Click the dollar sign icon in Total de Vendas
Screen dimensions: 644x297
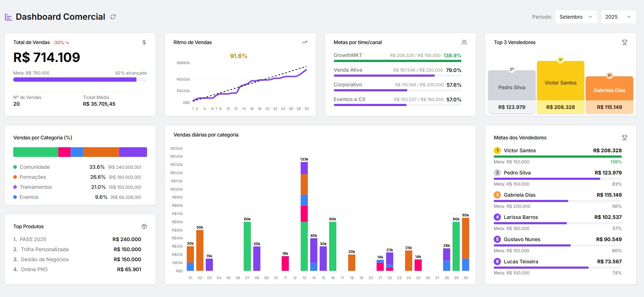pos(144,42)
